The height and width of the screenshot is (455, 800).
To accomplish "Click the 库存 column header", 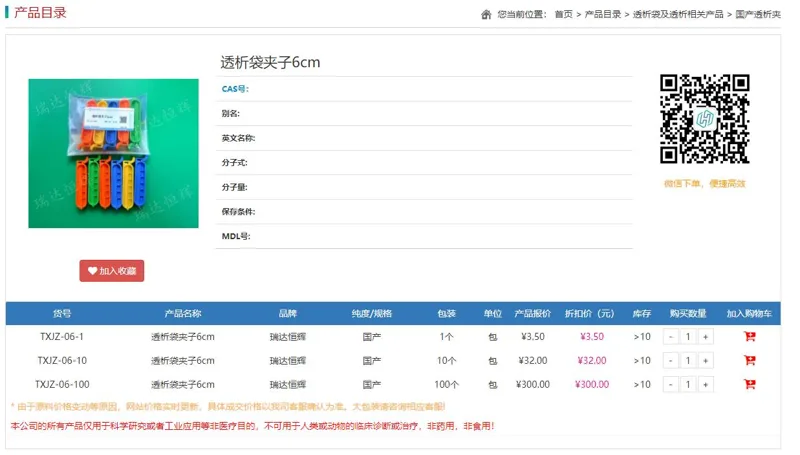I will pyautogui.click(x=642, y=314).
